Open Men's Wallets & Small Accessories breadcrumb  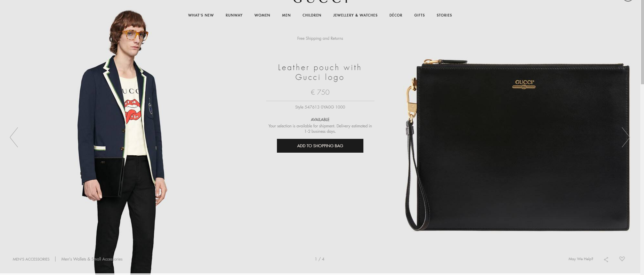92,259
